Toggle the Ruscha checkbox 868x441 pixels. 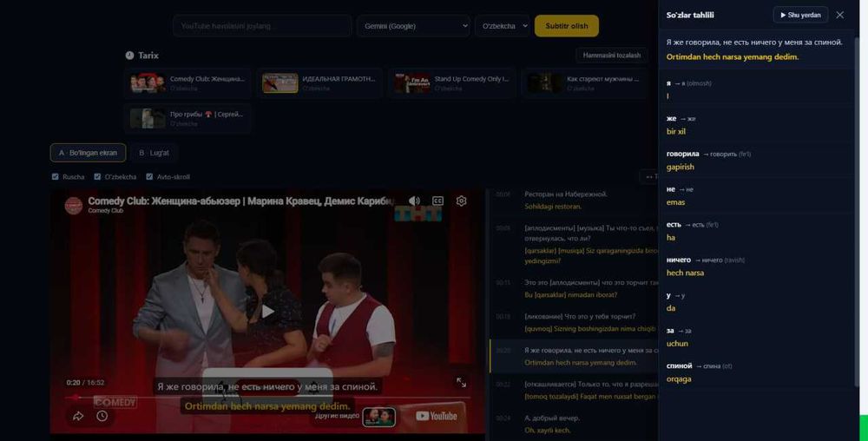click(x=56, y=177)
